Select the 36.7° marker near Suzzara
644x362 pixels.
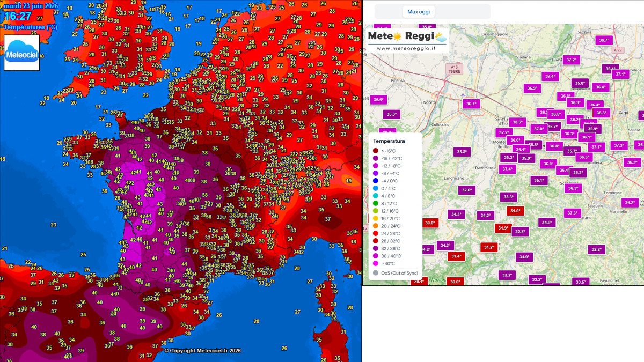(604, 40)
